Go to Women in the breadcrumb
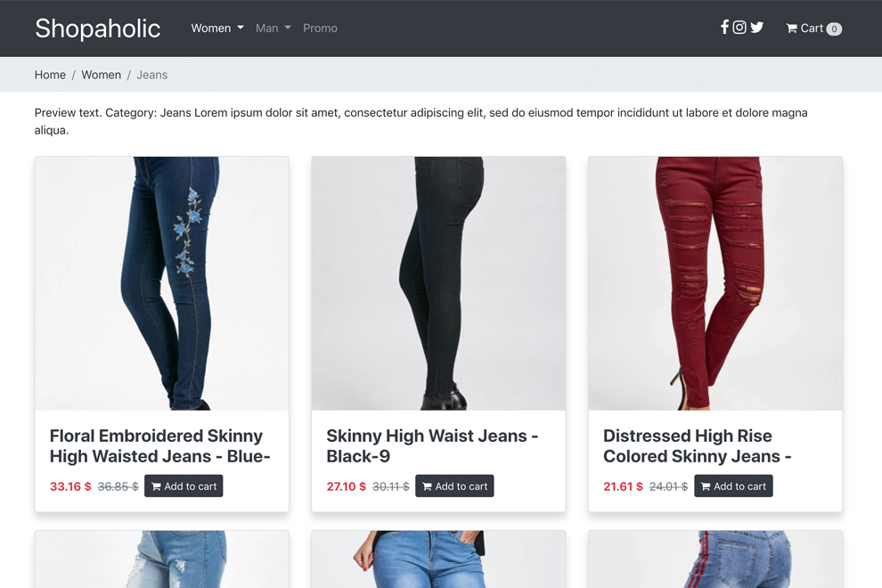 coord(102,75)
